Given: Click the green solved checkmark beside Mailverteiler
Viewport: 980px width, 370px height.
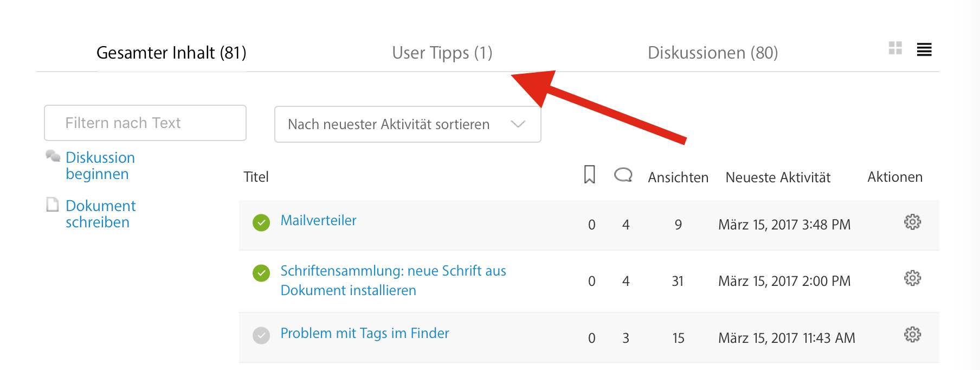Looking at the screenshot, I should tap(261, 222).
